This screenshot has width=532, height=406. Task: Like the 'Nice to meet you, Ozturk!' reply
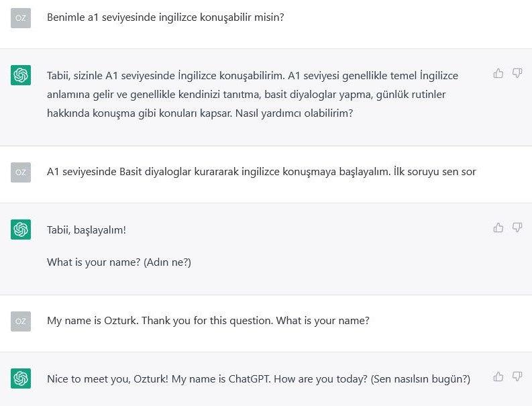(x=498, y=376)
